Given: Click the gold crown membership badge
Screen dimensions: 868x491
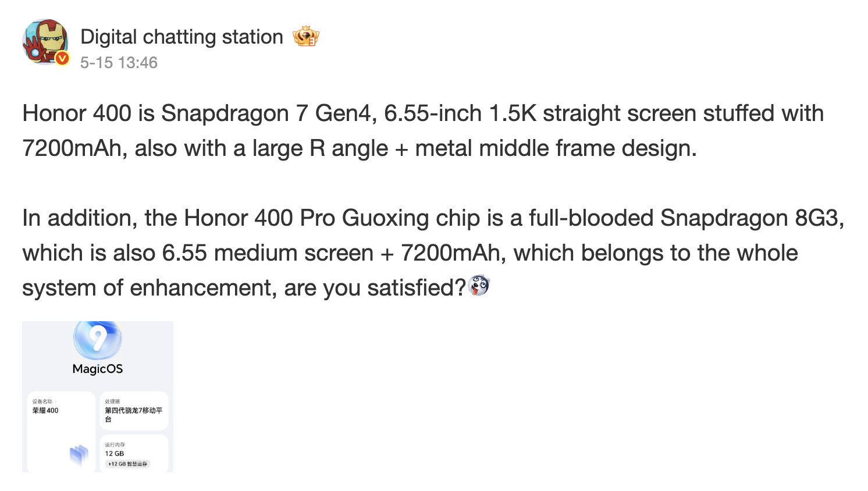Looking at the screenshot, I should (x=306, y=37).
